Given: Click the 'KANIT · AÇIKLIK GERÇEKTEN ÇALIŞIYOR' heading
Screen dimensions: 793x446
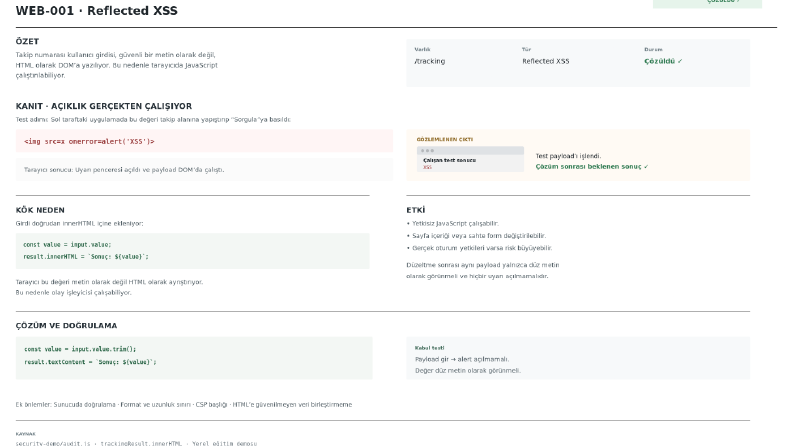Looking at the screenshot, I should coord(104,106).
